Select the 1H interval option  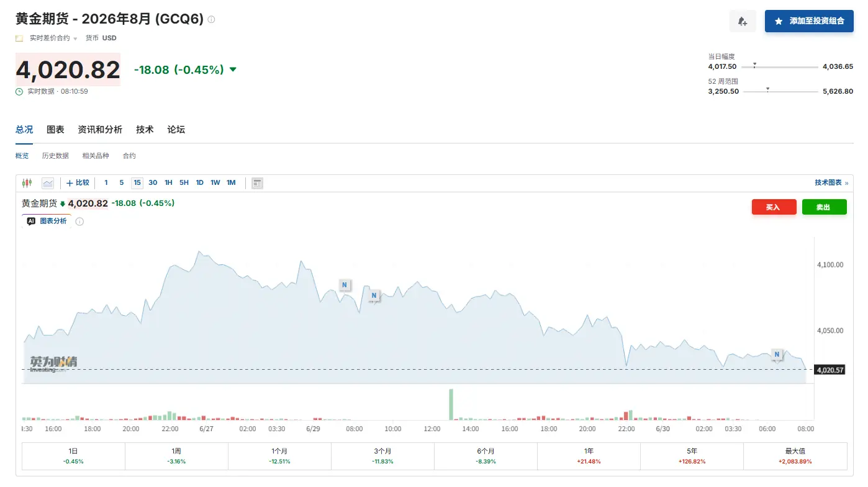pos(168,183)
